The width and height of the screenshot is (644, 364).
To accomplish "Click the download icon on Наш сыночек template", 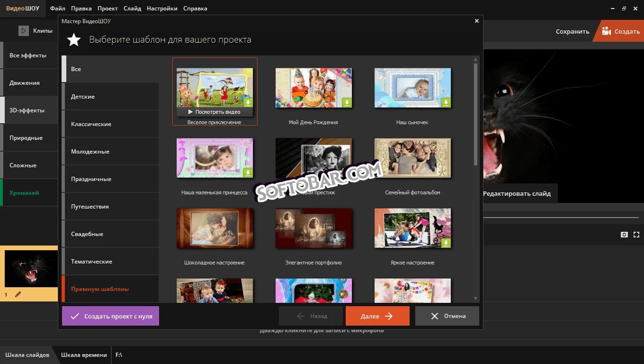I will tap(446, 102).
